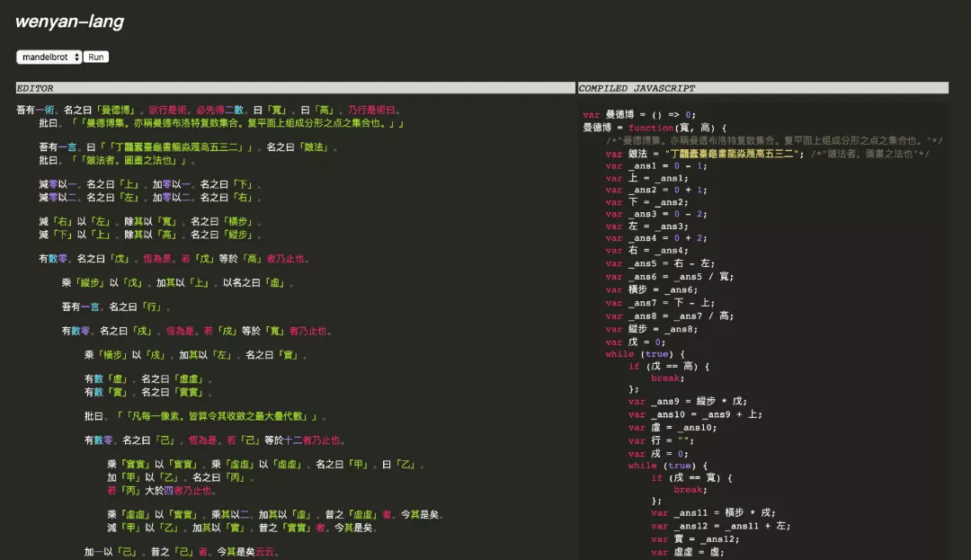Click compiled line var 曼德博 = () => 0
Screen dimensions: 971x560
point(639,114)
